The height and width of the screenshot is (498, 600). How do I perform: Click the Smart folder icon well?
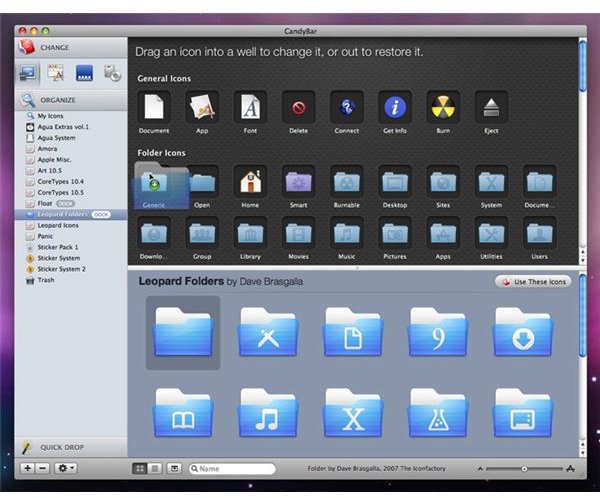(x=298, y=181)
